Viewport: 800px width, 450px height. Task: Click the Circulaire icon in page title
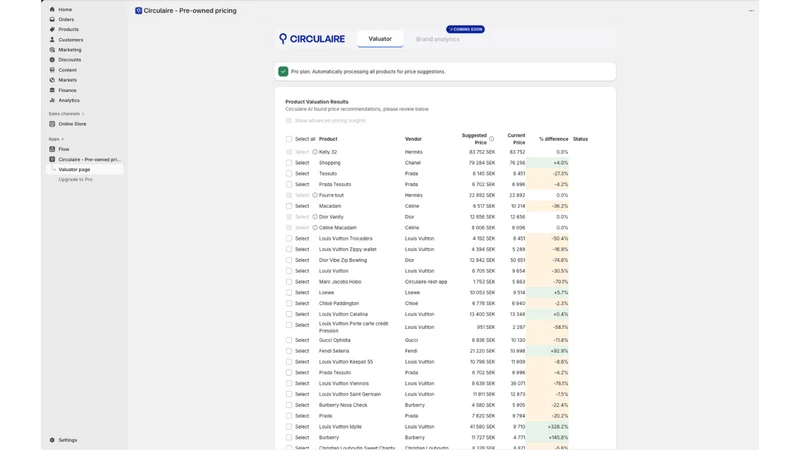[x=138, y=11]
